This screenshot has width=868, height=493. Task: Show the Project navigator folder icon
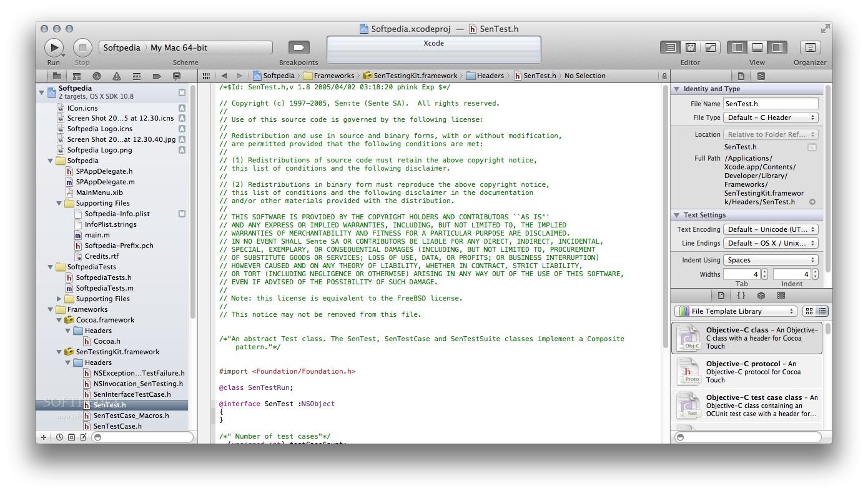[57, 76]
